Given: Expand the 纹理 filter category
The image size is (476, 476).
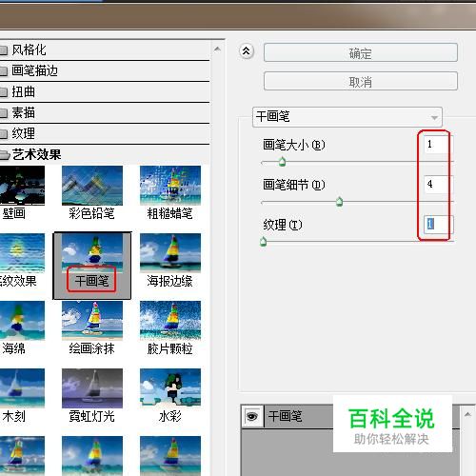Looking at the screenshot, I should coord(105,133).
